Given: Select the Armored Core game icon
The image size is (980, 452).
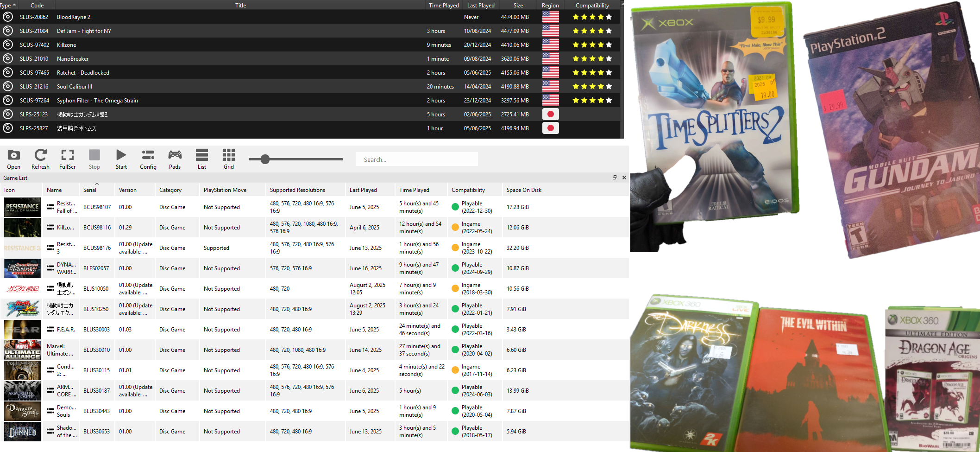Looking at the screenshot, I should (x=22, y=391).
